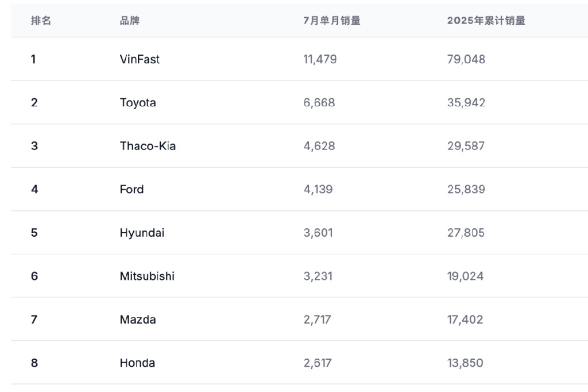
Task: Click the 排名 column header
Action: (x=41, y=21)
